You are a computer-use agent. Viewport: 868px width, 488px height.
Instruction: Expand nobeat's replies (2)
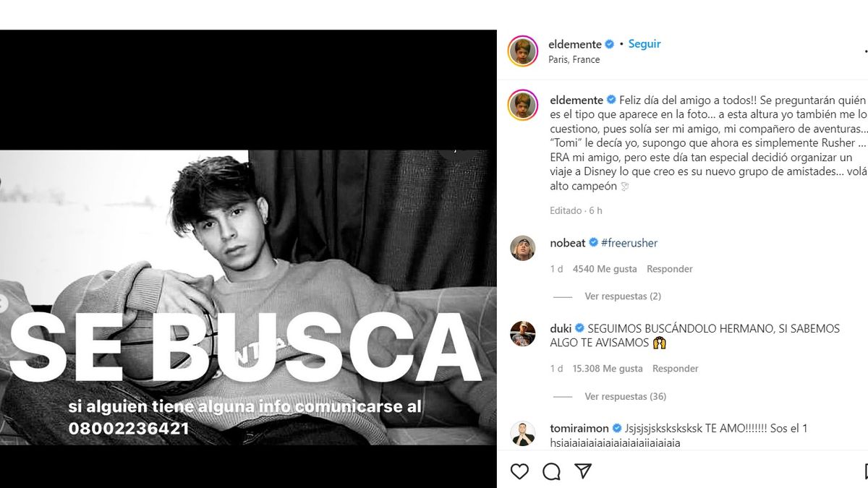point(623,296)
